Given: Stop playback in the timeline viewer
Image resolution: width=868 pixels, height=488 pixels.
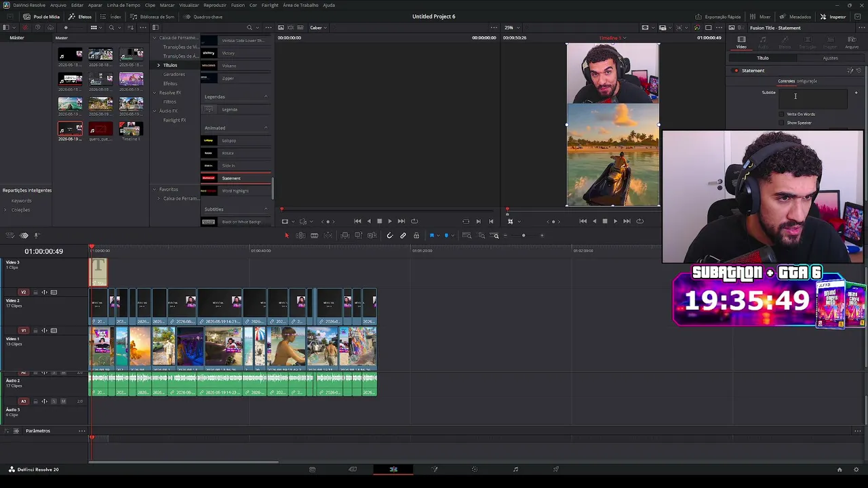Looking at the screenshot, I should point(605,221).
